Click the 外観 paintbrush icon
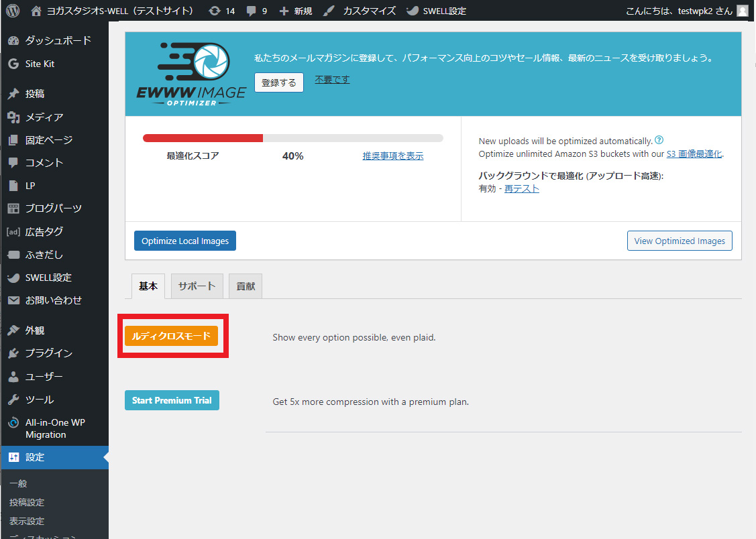This screenshot has width=756, height=539. [13, 330]
